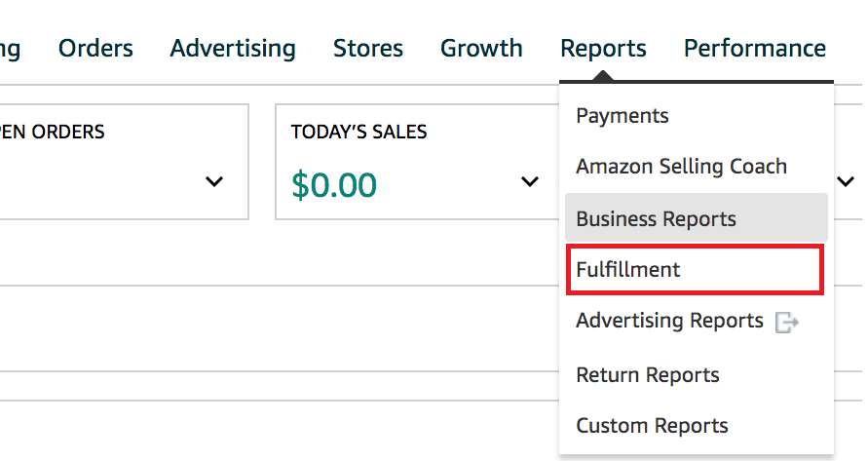This screenshot has width=868, height=461.
Task: Collapse the Reports menu in the navigation bar
Action: [603, 48]
